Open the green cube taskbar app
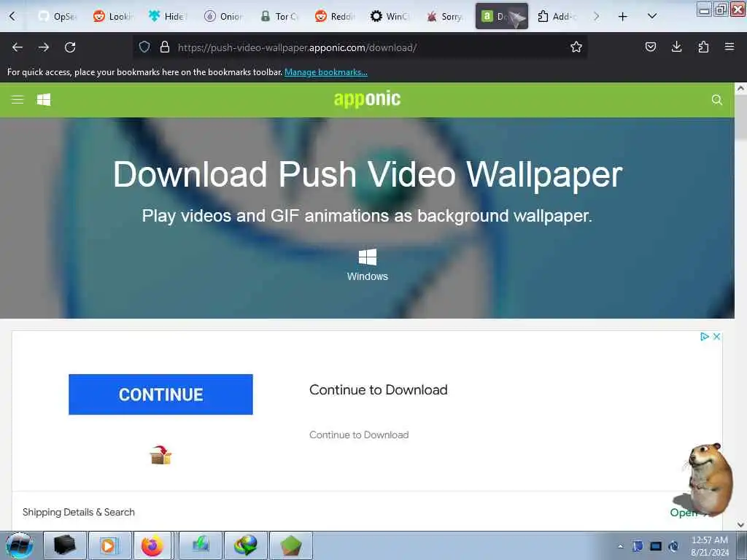 pyautogui.click(x=290, y=545)
